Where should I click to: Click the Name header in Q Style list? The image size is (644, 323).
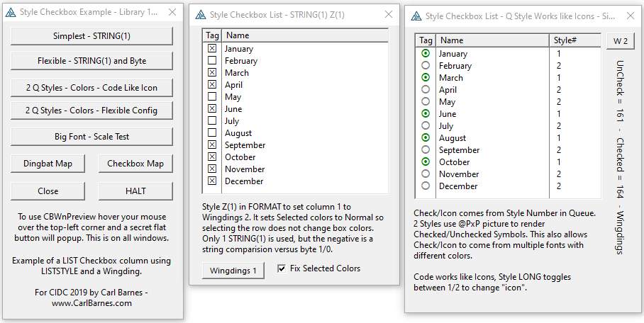493,41
